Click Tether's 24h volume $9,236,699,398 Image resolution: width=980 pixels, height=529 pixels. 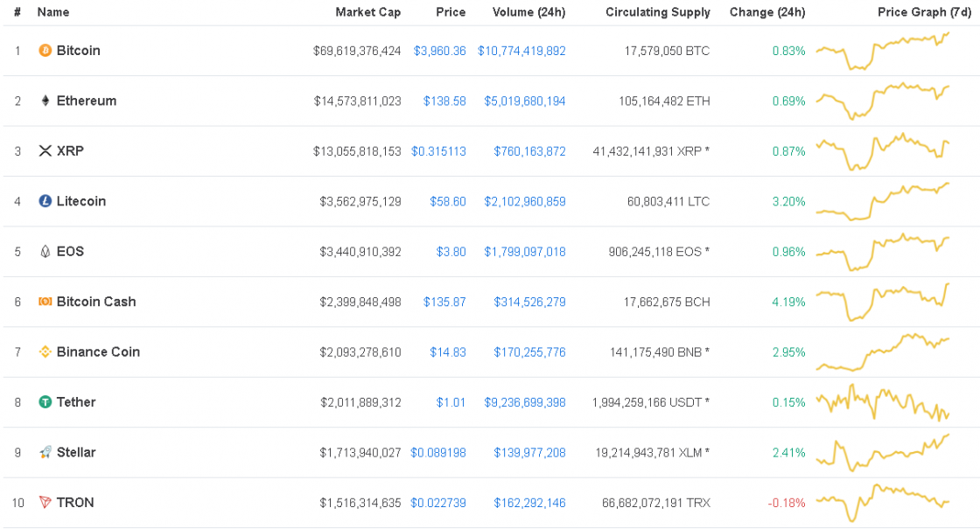tap(523, 402)
